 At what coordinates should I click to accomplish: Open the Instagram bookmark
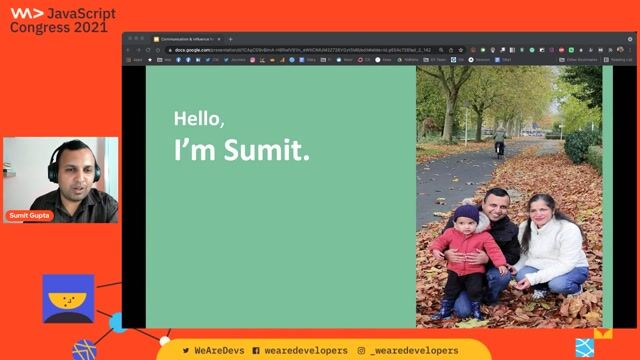pyautogui.click(x=253, y=60)
